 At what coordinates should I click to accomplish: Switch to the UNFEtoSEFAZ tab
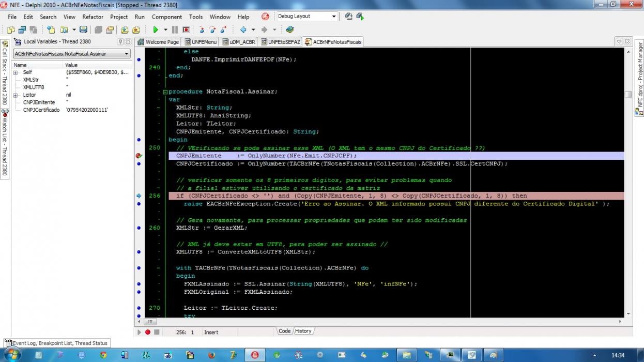point(281,42)
